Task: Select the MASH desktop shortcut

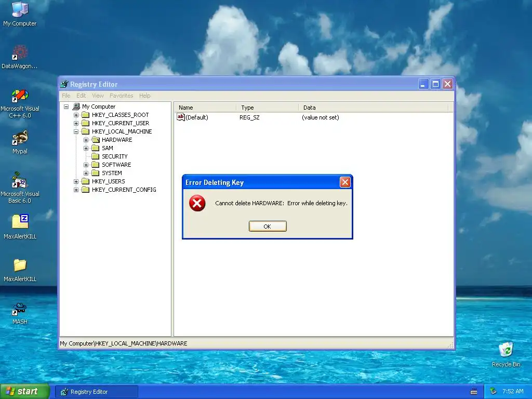Action: coord(20,313)
